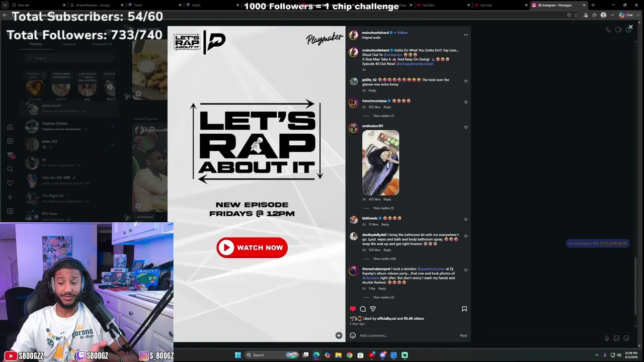Like kidthewiz's comment
This screenshot has height=362, width=644.
466,220
